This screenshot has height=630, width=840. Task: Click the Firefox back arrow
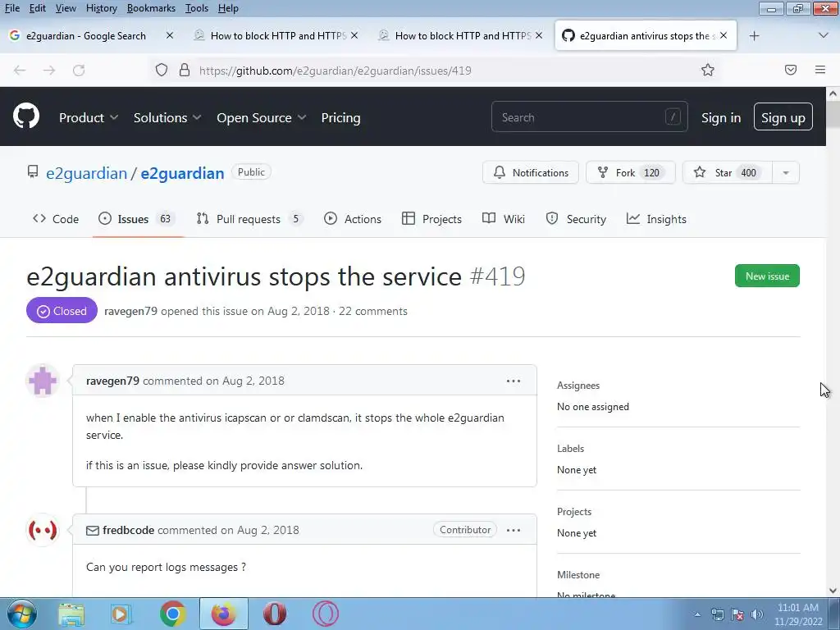[20, 71]
